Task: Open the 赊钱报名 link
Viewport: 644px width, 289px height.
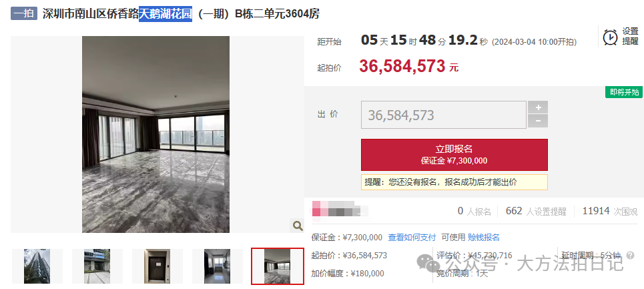Action: (x=483, y=238)
